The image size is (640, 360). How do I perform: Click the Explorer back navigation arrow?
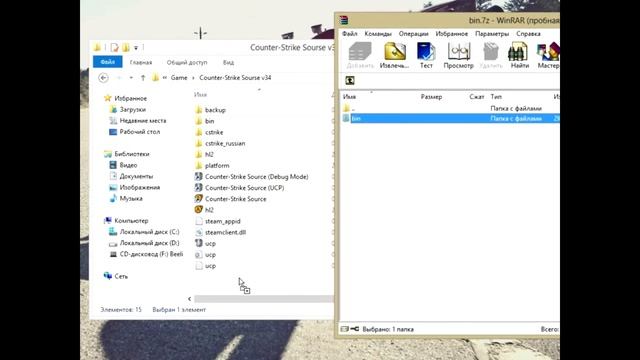[x=103, y=78]
